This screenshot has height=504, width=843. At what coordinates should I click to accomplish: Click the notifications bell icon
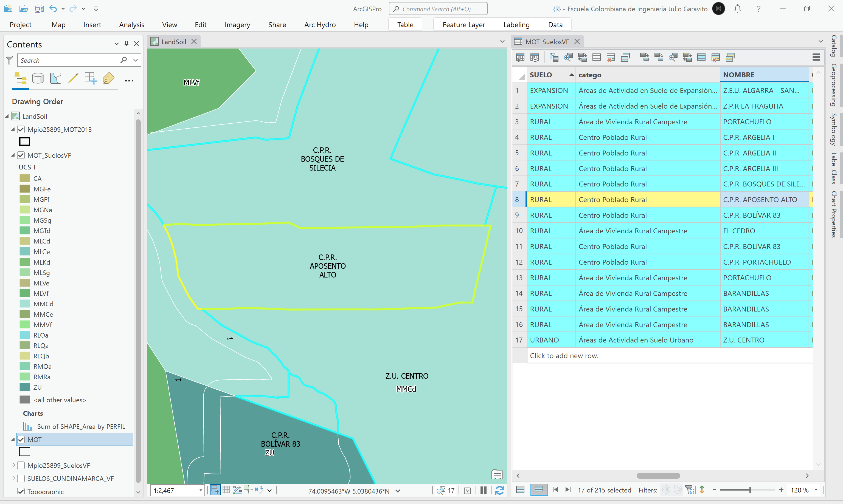pyautogui.click(x=737, y=9)
